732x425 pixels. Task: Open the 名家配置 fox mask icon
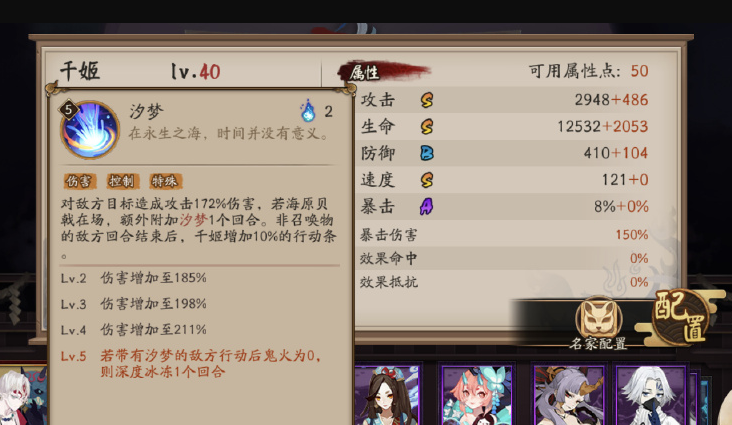pyautogui.click(x=598, y=319)
